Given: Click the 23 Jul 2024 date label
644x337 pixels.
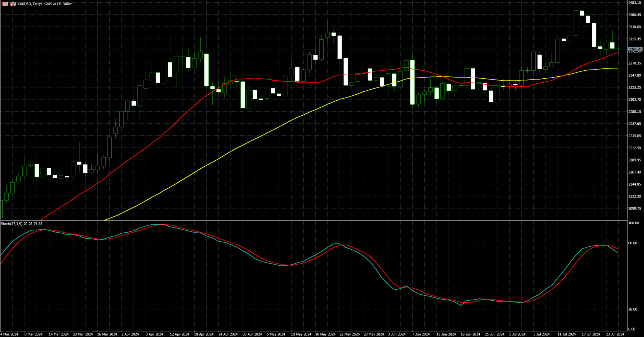Looking at the screenshot, I should [x=615, y=334].
